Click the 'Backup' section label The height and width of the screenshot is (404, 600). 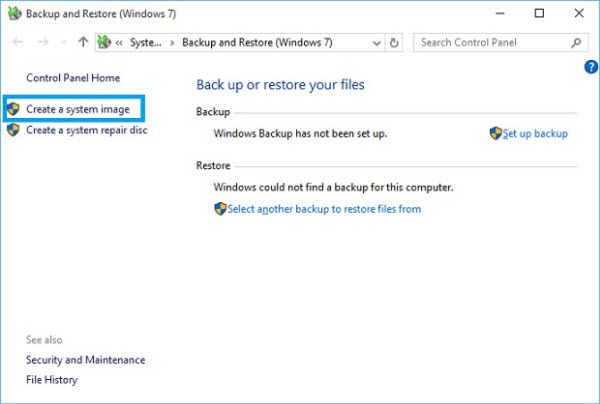213,112
